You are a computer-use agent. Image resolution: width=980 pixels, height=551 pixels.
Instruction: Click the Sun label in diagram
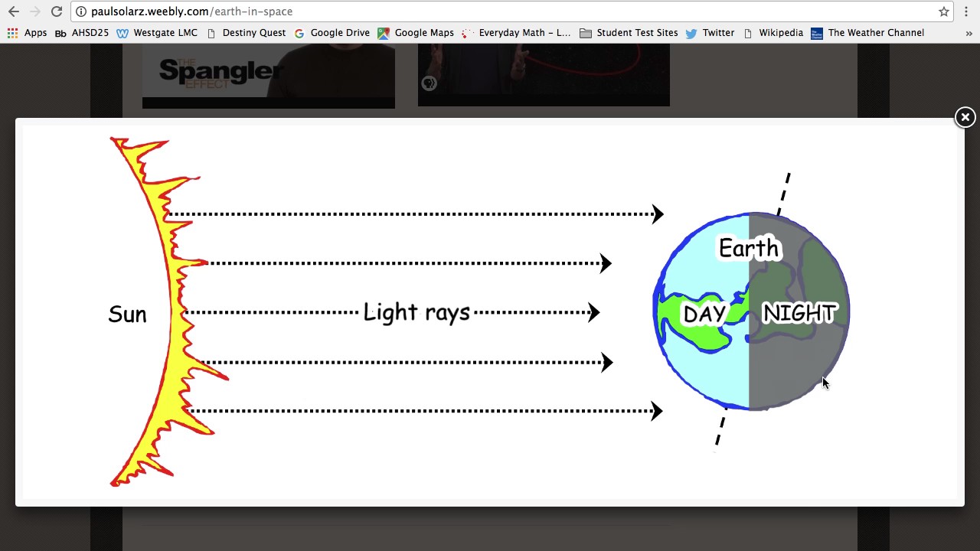coord(127,315)
